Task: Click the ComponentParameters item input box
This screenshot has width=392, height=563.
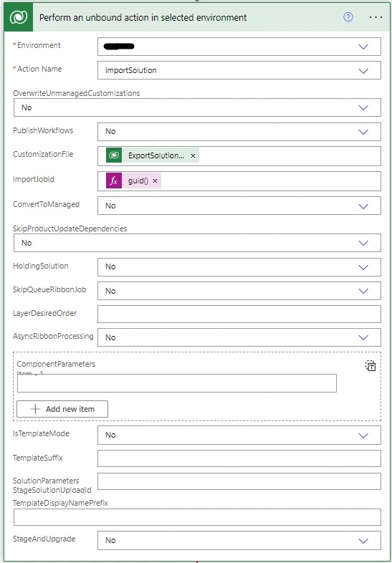Action: (177, 383)
